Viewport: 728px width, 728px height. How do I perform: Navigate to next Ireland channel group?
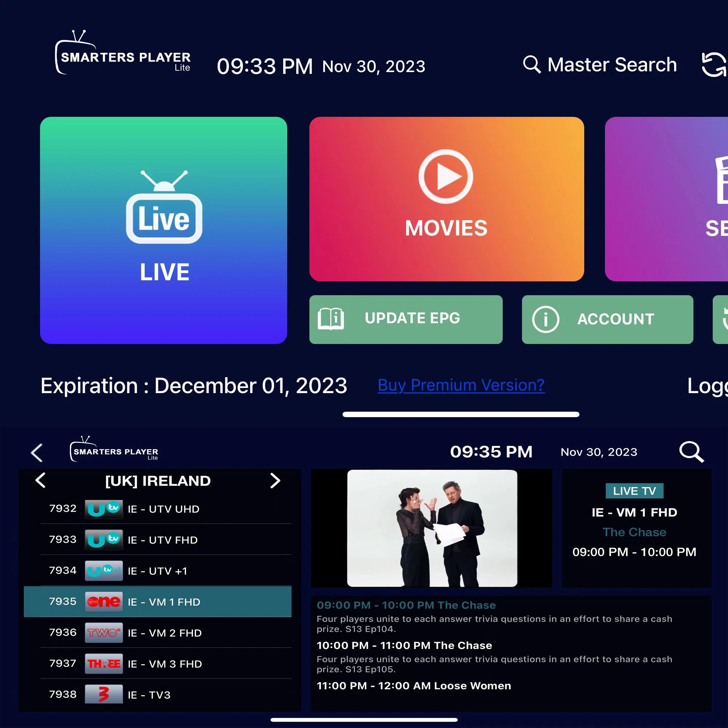(x=275, y=480)
